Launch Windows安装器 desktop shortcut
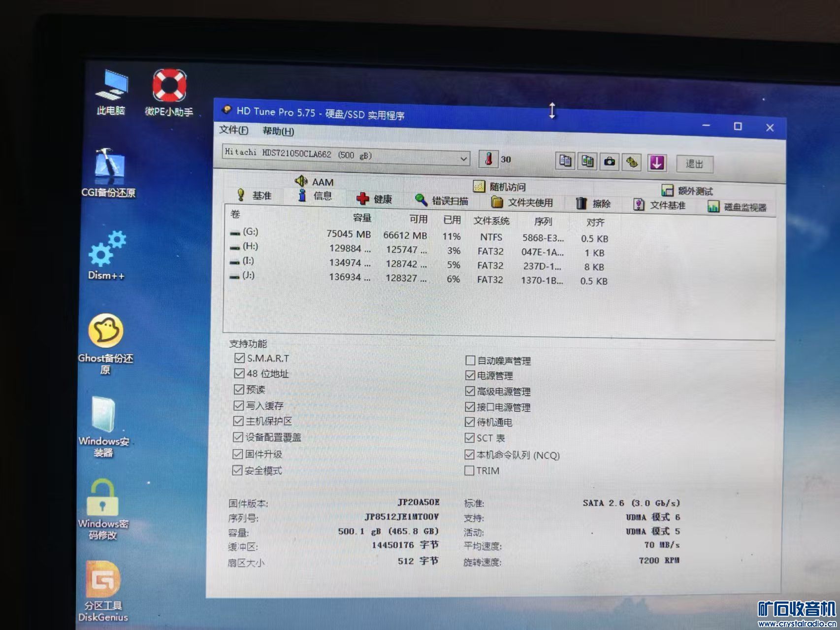 coord(103,426)
